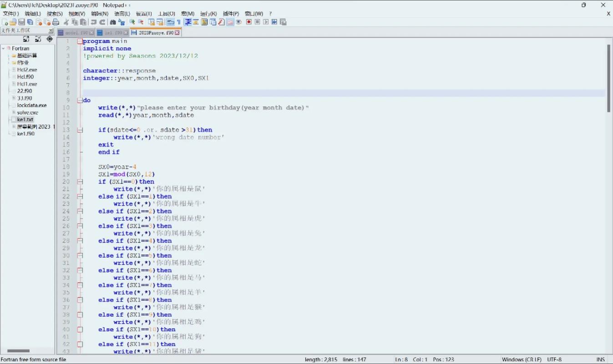Click the Close file toolbar icon
Screen dimensions: 613x364
pyautogui.click(x=39, y=22)
